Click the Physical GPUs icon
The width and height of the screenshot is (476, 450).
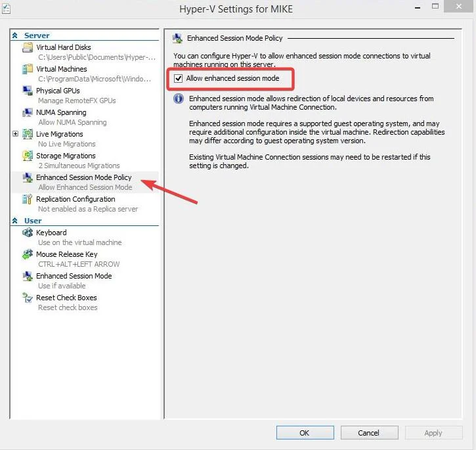[28, 91]
